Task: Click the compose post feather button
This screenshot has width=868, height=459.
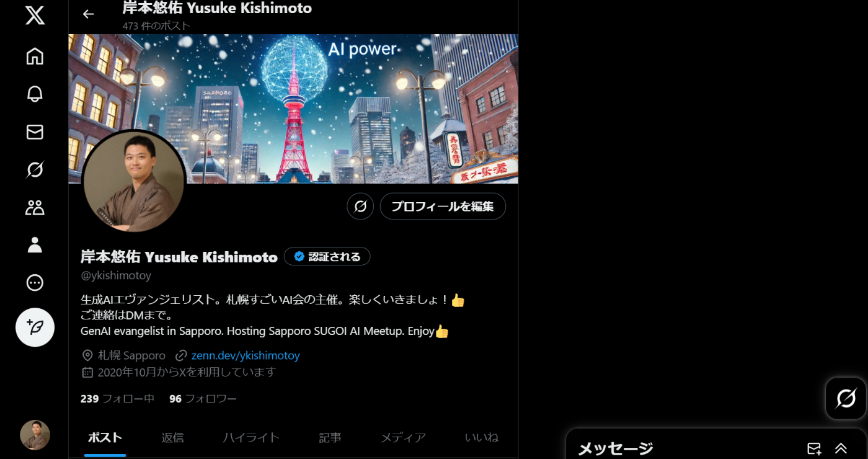Action: 35,327
